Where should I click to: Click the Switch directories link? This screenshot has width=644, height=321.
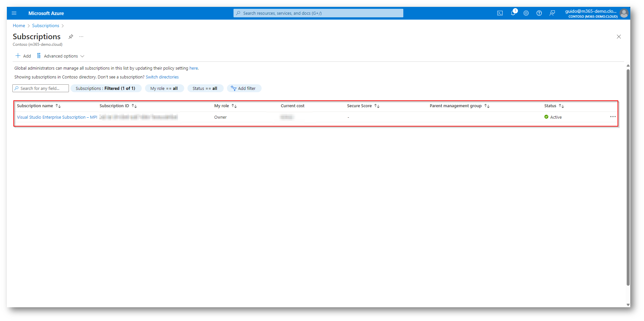click(162, 77)
